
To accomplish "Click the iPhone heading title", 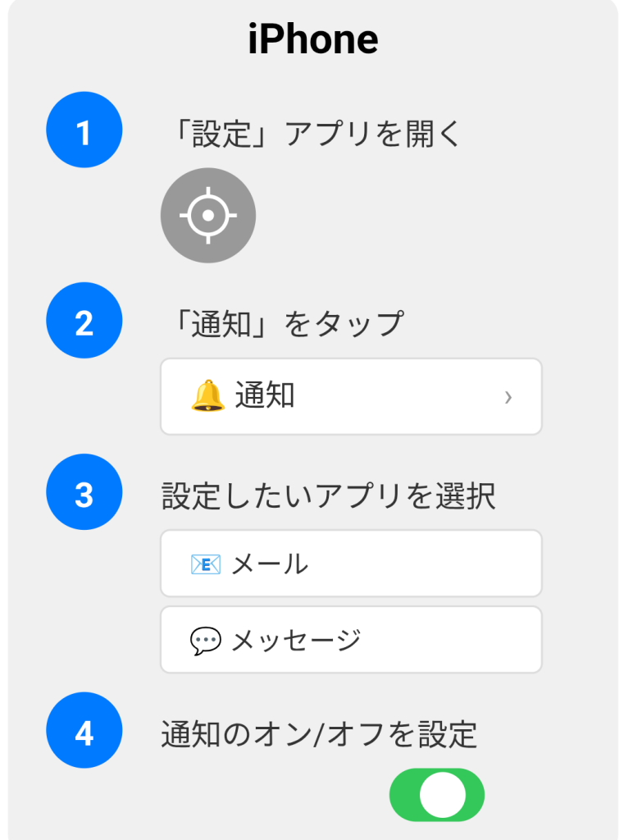I will (312, 39).
